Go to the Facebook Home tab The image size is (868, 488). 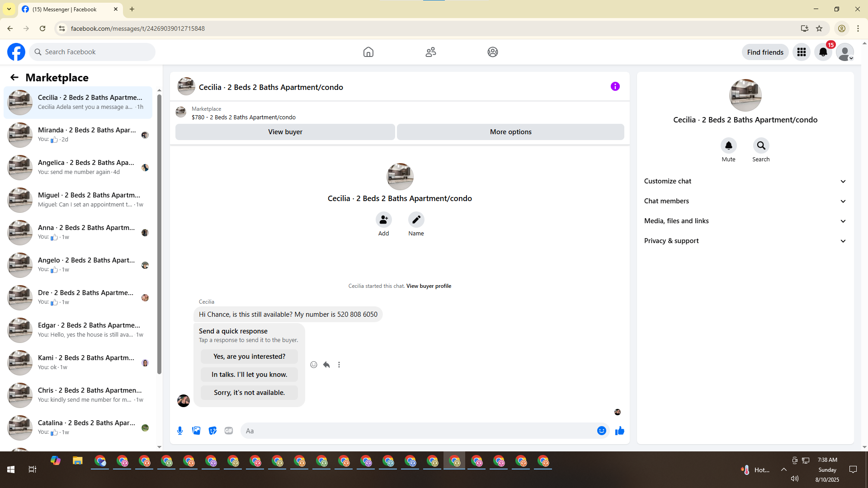click(x=368, y=52)
